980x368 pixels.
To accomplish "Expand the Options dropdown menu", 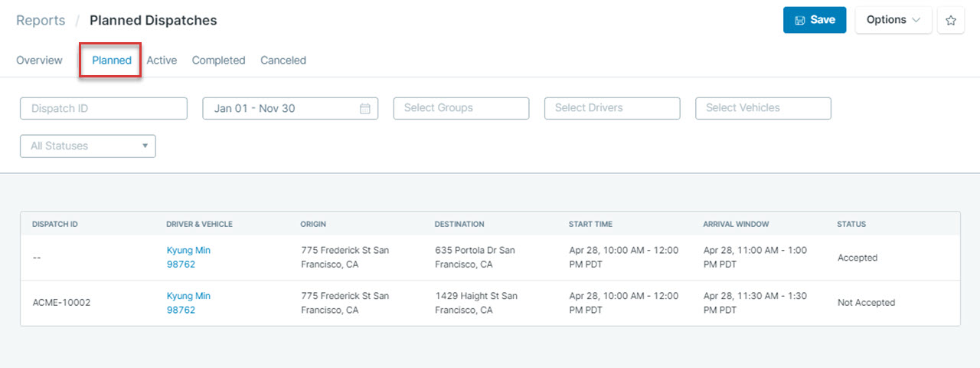I will pos(893,20).
